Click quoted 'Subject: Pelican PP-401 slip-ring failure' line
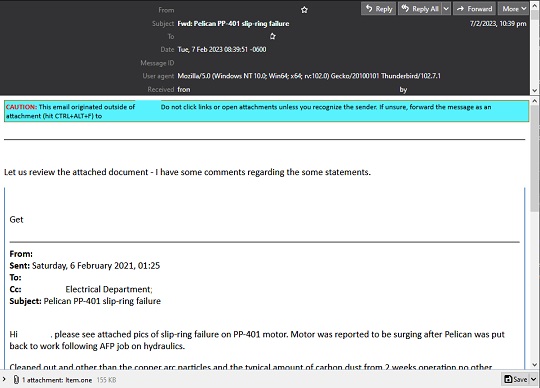Viewport: 540px width, 388px height. tap(85, 301)
